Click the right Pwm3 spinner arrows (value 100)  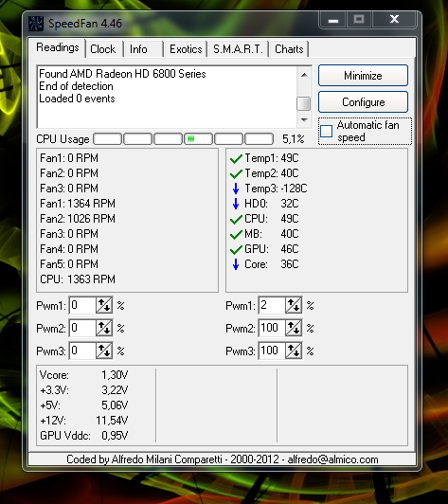pyautogui.click(x=294, y=351)
